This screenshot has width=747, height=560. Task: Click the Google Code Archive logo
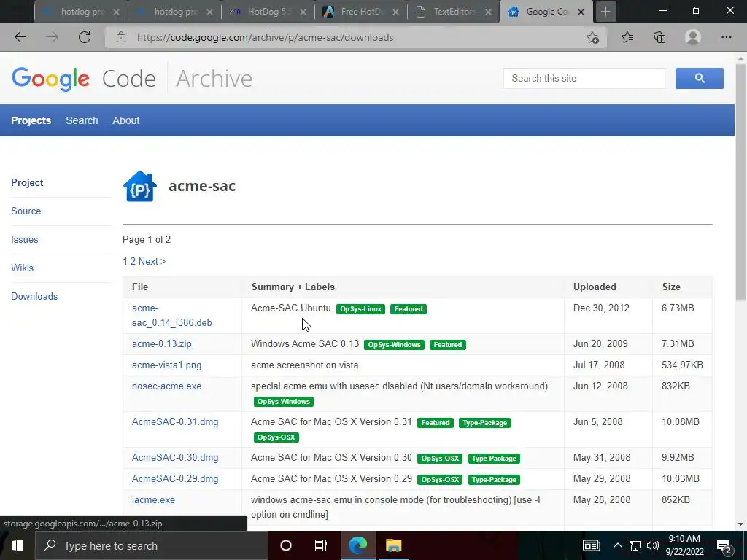click(132, 79)
